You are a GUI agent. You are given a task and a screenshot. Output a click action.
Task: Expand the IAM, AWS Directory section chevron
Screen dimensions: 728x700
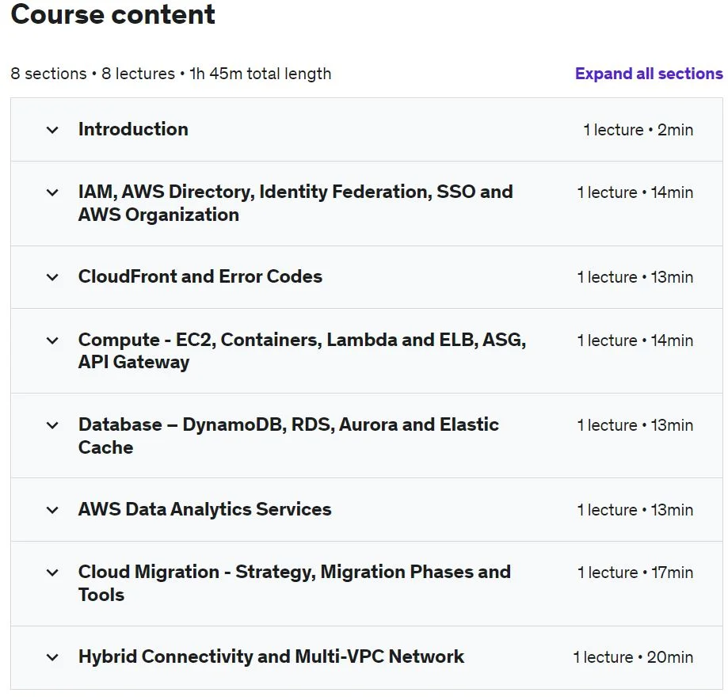click(52, 192)
